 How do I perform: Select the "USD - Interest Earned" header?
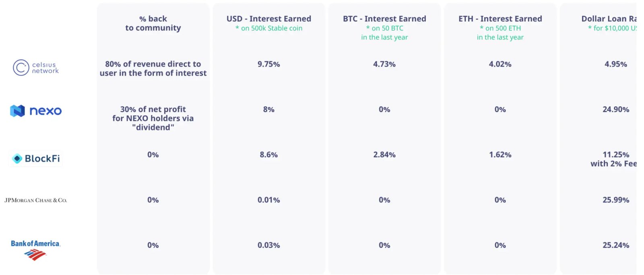point(268,19)
